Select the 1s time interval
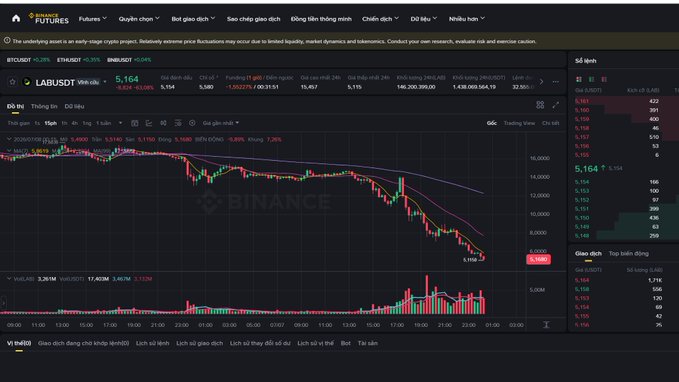 coord(37,123)
